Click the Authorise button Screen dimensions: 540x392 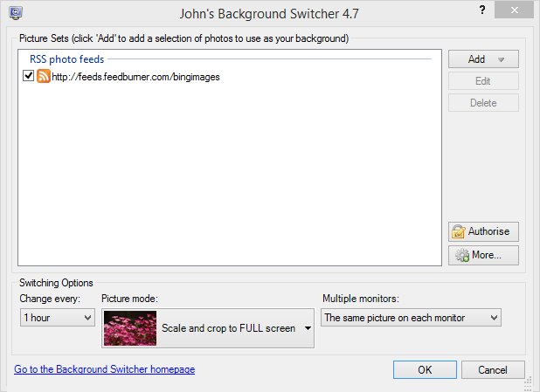pos(483,231)
